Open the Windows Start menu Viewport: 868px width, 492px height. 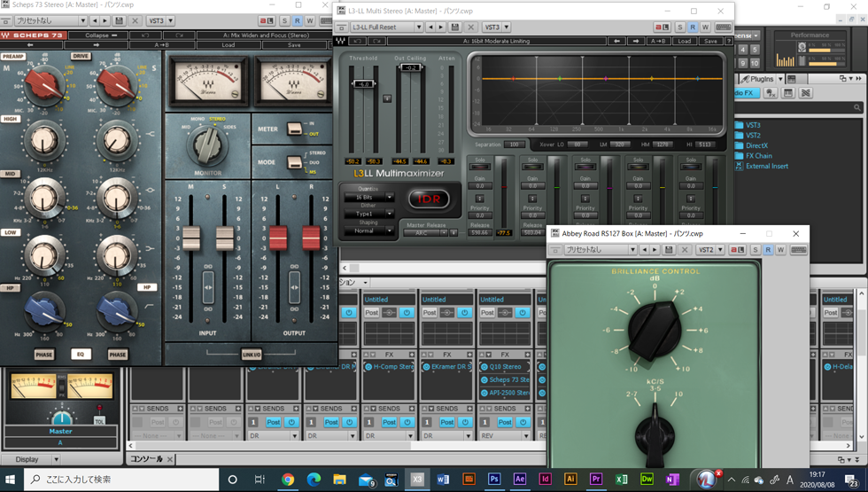[11, 480]
